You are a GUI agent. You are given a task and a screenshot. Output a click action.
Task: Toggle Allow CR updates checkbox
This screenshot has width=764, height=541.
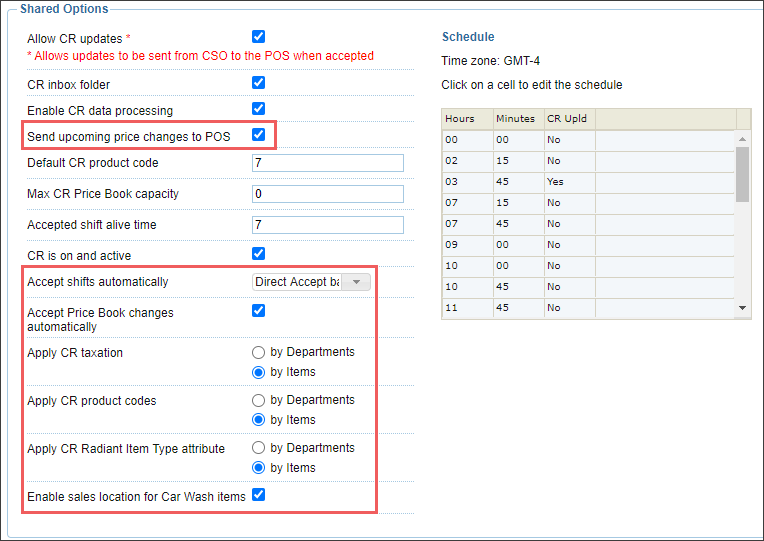[258, 37]
